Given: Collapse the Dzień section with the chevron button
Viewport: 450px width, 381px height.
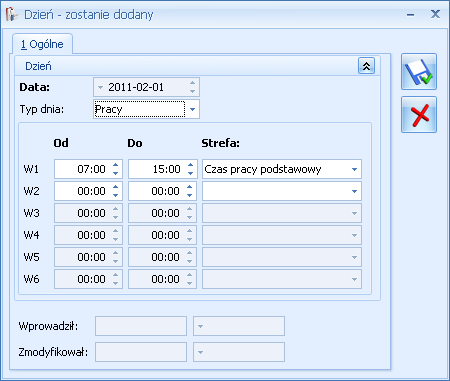Looking at the screenshot, I should [x=366, y=66].
